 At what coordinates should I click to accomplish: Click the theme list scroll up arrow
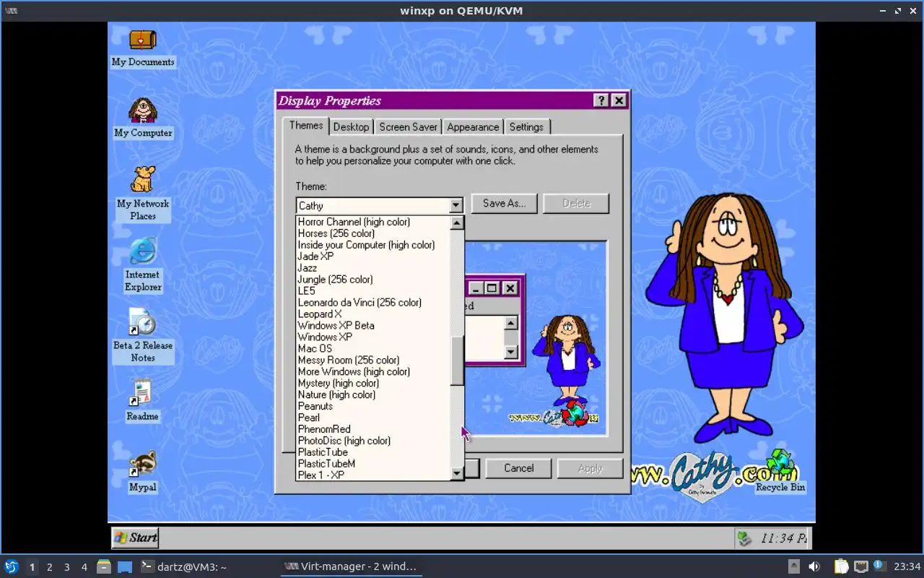[456, 223]
